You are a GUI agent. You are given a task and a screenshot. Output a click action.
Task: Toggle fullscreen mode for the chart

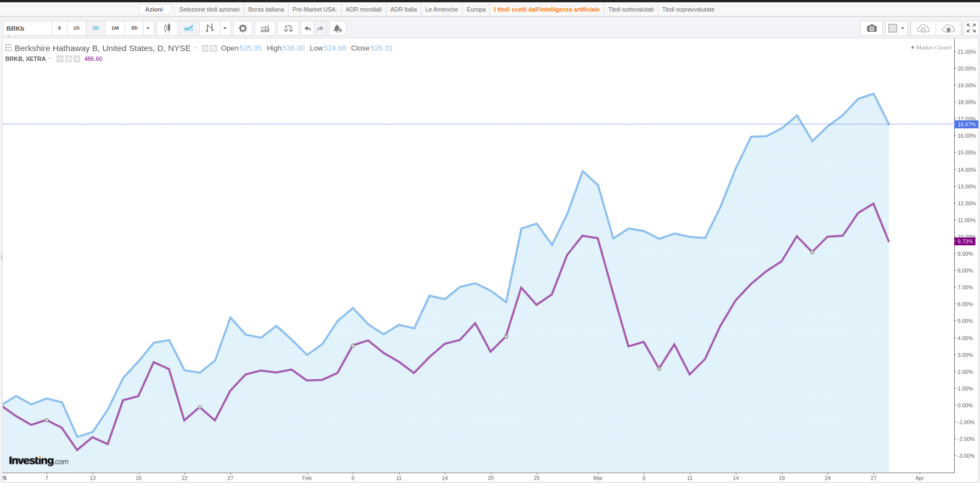(x=971, y=28)
